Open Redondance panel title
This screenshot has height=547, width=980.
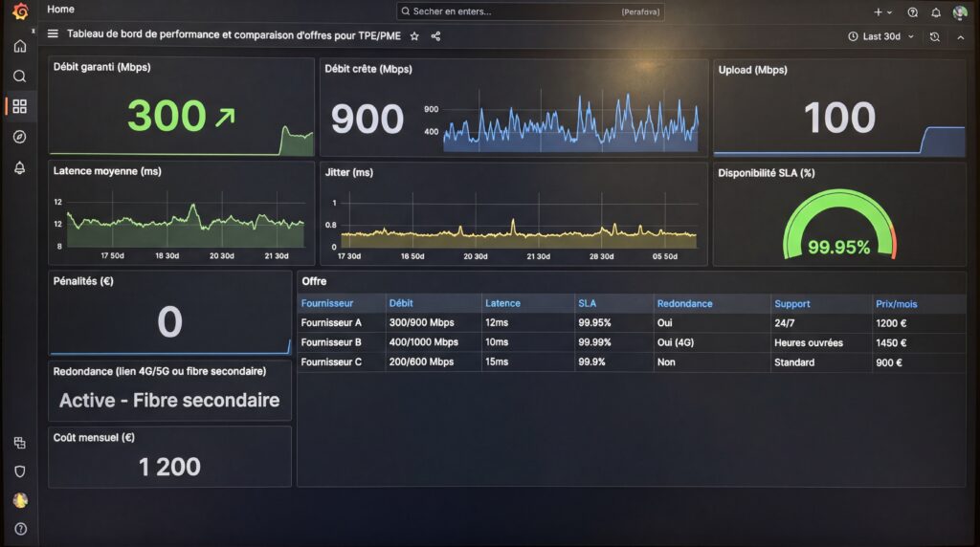point(160,372)
